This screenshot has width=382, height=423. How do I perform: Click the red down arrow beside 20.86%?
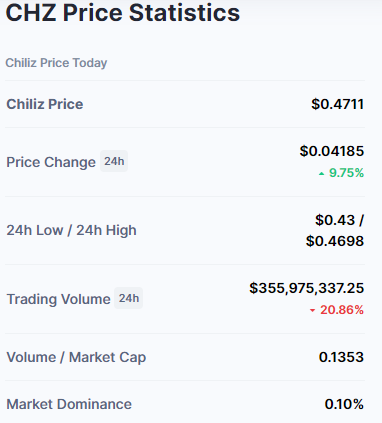point(312,311)
